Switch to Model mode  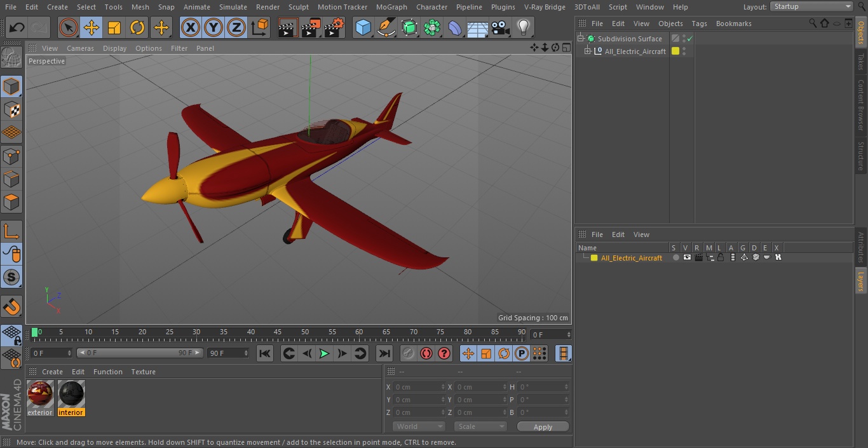[x=11, y=86]
